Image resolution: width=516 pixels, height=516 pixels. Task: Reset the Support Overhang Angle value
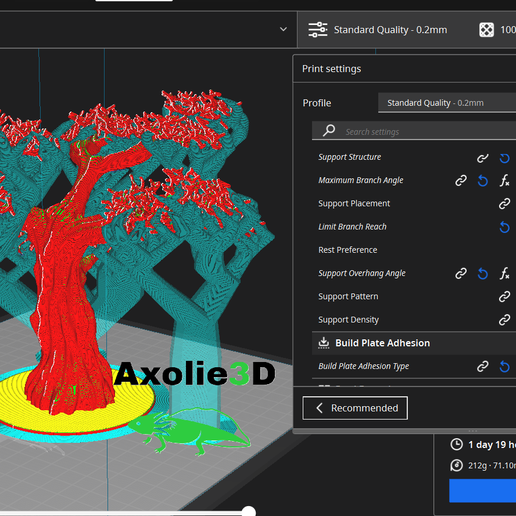tap(483, 274)
